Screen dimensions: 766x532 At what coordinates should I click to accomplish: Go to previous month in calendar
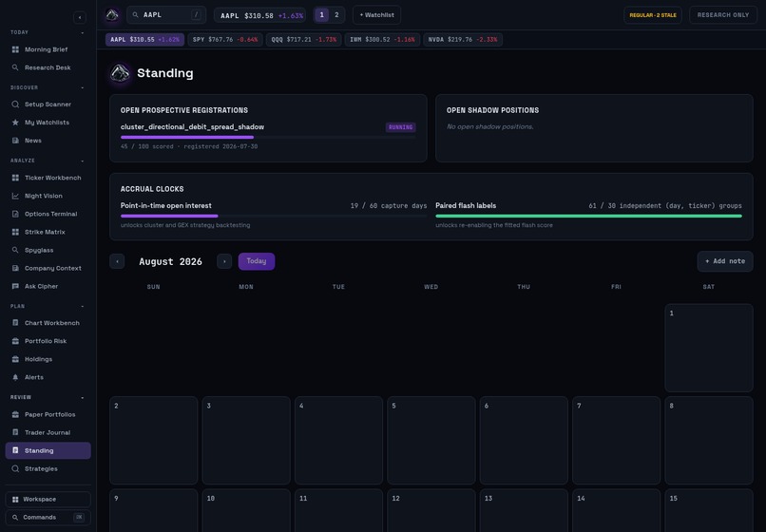click(x=117, y=261)
